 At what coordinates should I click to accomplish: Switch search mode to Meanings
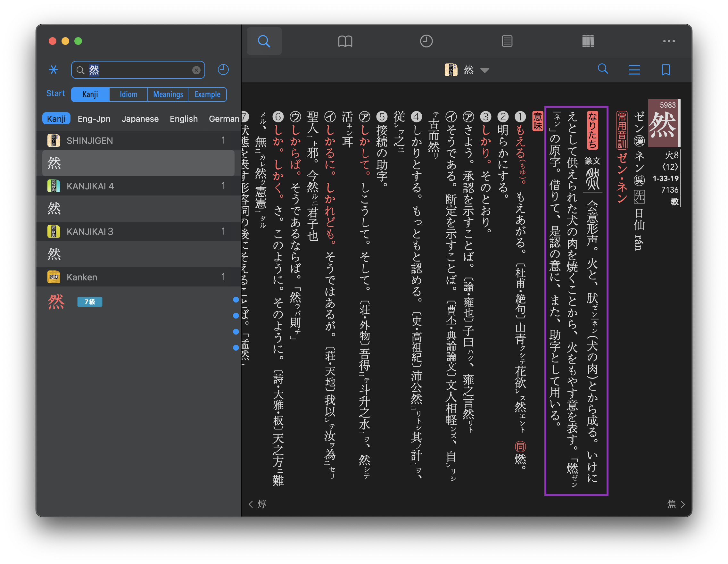168,94
